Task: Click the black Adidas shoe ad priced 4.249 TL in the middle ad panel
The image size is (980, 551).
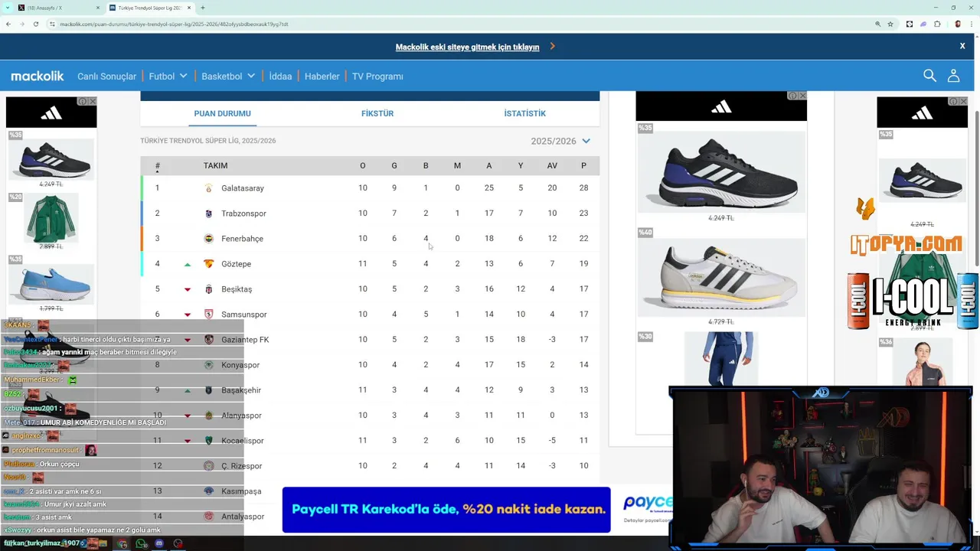Action: point(720,173)
